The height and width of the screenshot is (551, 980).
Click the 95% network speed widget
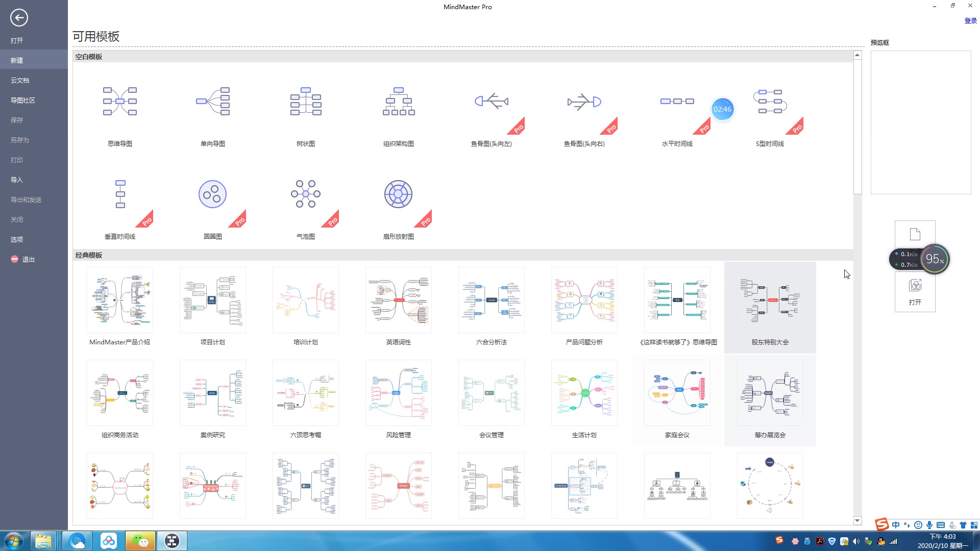pyautogui.click(x=935, y=259)
